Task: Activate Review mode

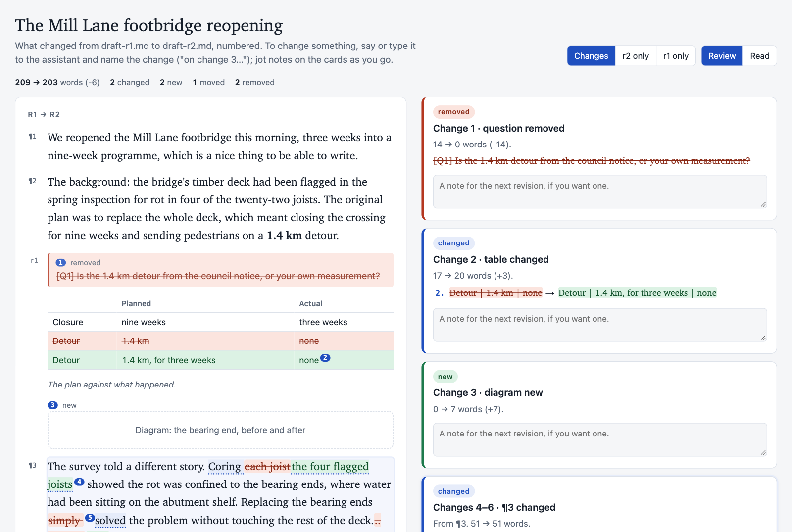Action: (x=722, y=56)
